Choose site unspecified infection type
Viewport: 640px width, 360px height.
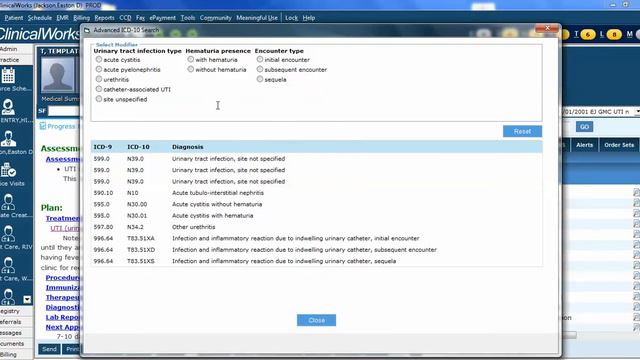click(x=99, y=99)
